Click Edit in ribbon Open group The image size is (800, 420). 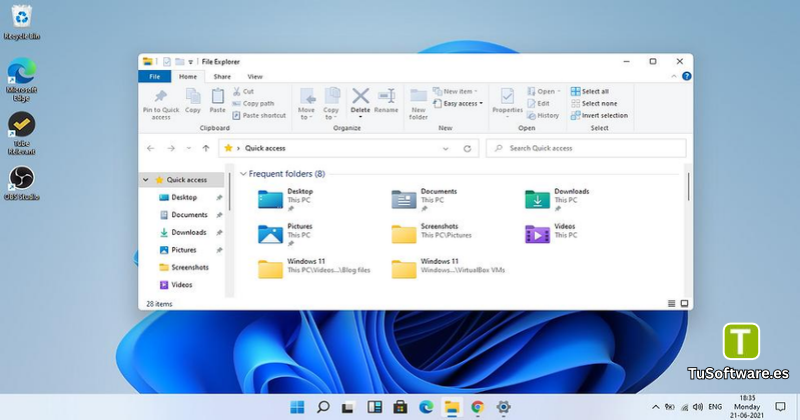pos(538,104)
